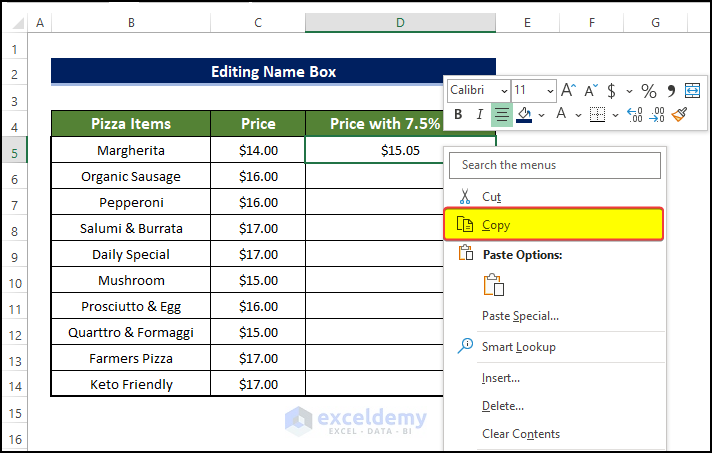Click the Increase Decimal icon

pyautogui.click(x=634, y=114)
